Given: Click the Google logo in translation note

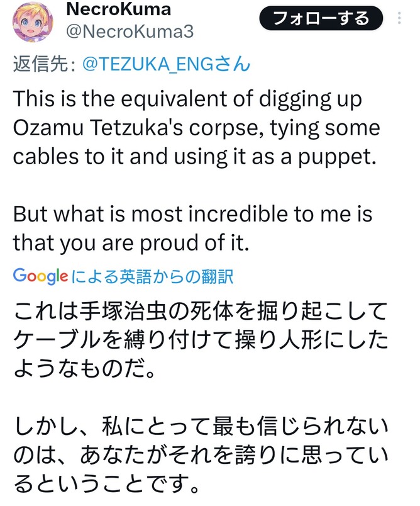Looking at the screenshot, I should 40,275.
